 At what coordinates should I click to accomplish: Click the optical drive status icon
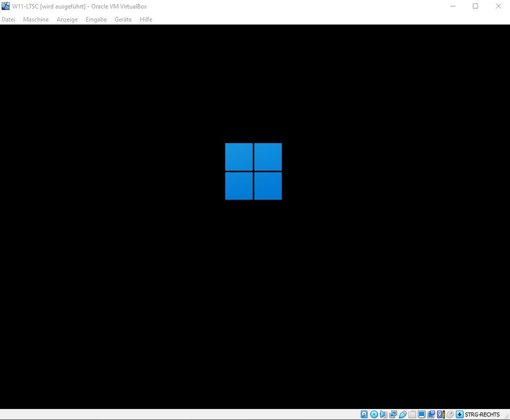tap(374, 414)
